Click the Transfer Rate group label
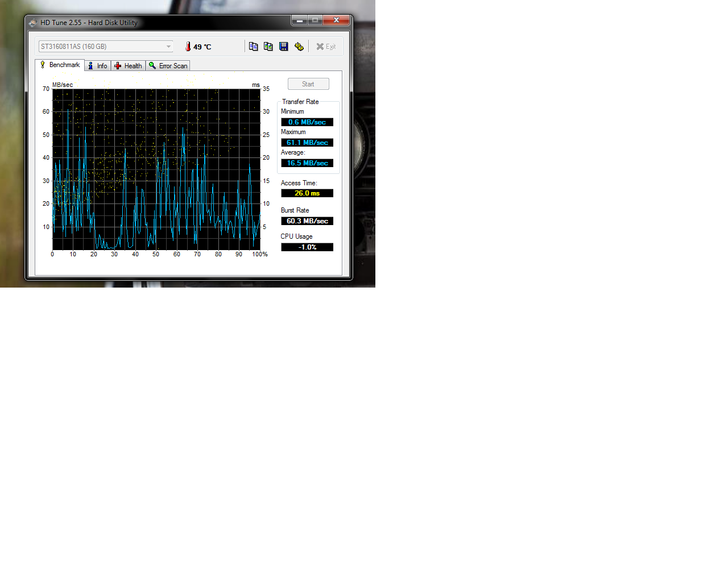Viewport: 728px width, 582px height. tap(300, 102)
